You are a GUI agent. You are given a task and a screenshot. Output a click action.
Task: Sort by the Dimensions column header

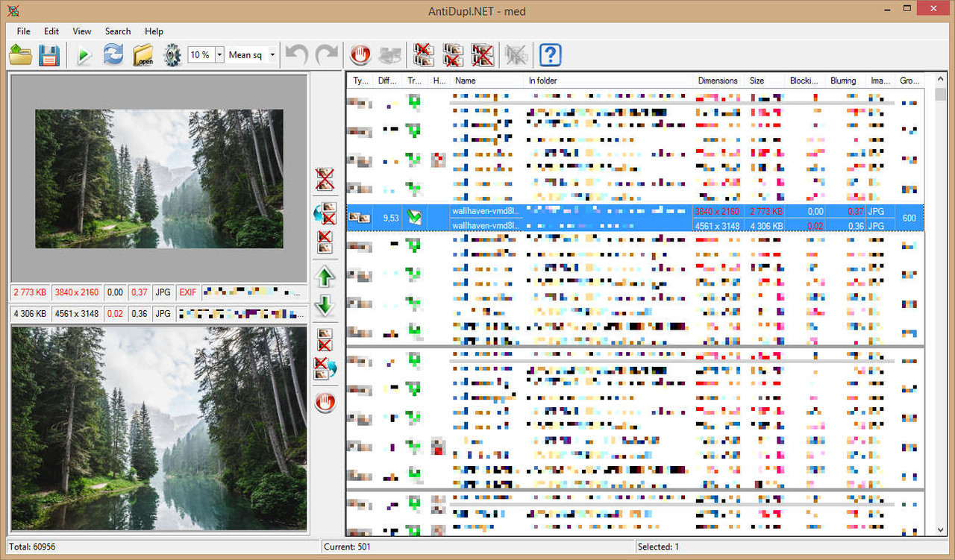(x=719, y=81)
